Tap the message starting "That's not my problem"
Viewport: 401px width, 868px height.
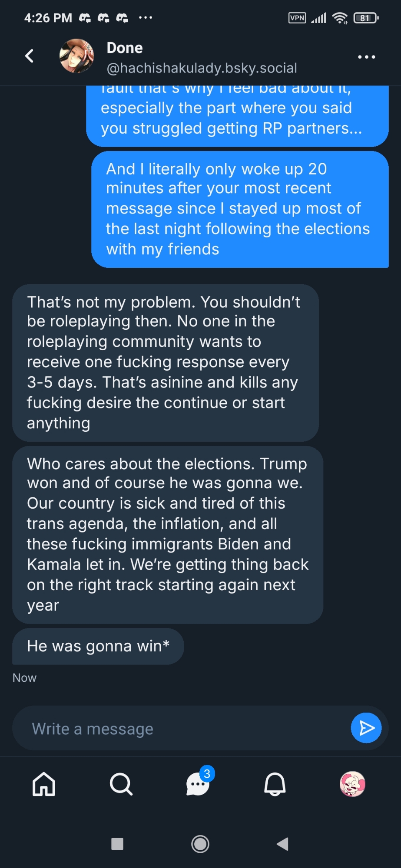tap(165, 362)
